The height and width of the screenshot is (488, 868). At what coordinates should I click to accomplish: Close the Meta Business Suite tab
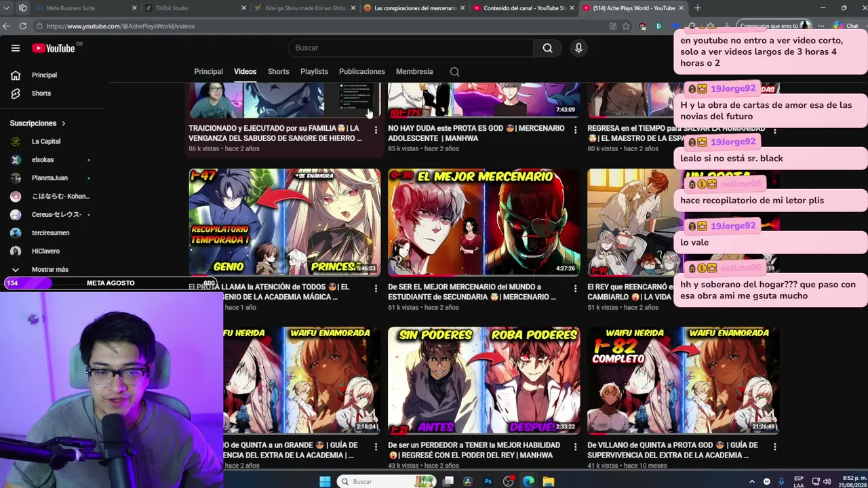[134, 8]
